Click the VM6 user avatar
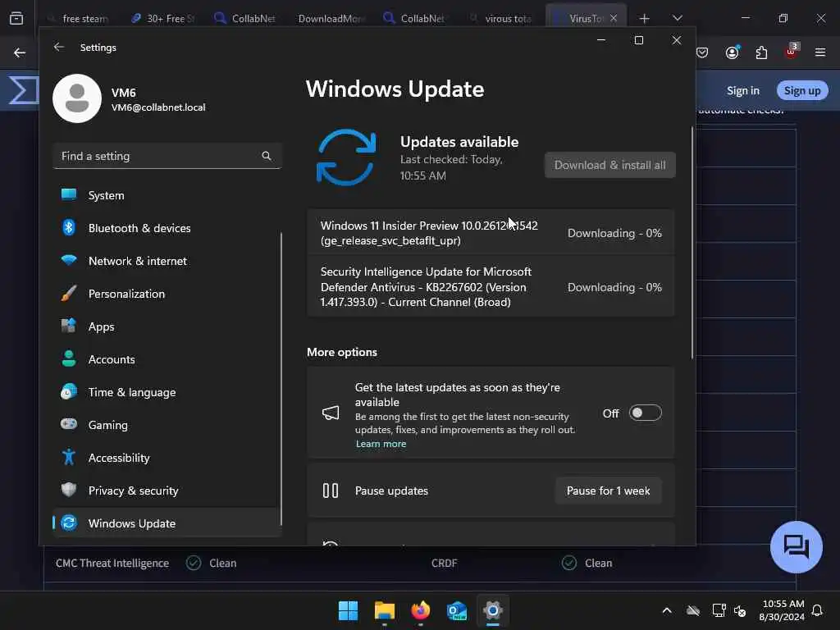 click(77, 98)
